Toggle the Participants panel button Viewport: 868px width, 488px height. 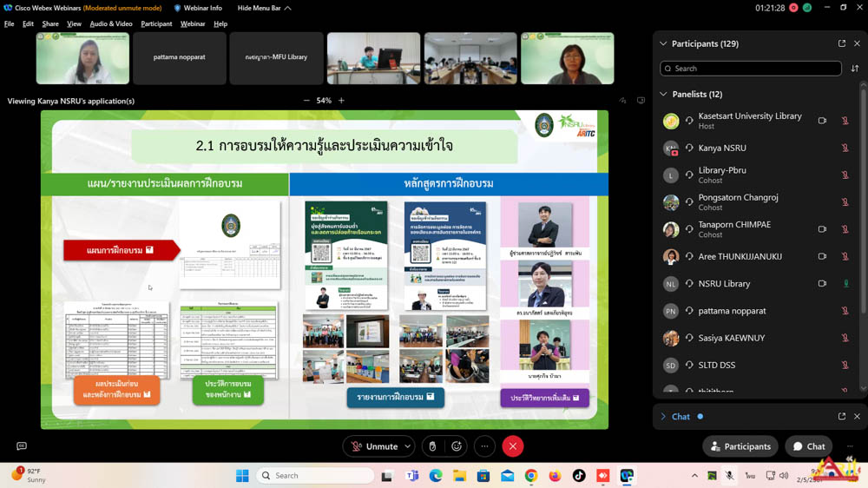[x=740, y=446]
